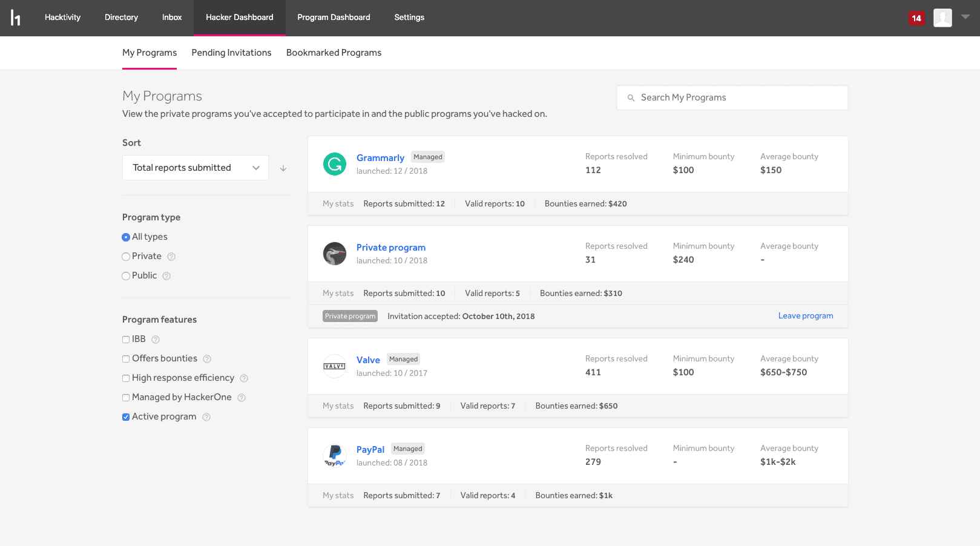Expand the account menu arrow at top right
Viewport: 980px width, 546px height.
(965, 17)
